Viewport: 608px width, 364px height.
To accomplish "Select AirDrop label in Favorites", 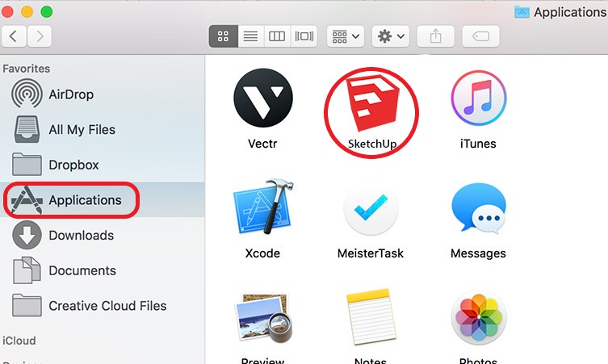I will [71, 94].
